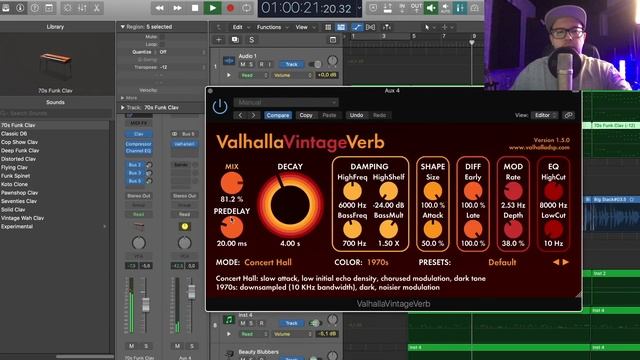Open the Experimental folder in Library
640x360 pixels.
[x=55, y=227]
